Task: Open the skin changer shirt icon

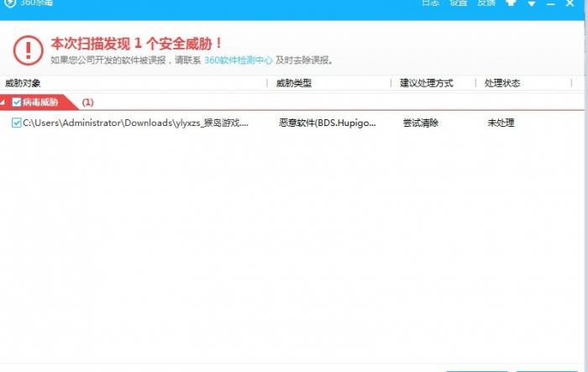Action: (x=511, y=3)
